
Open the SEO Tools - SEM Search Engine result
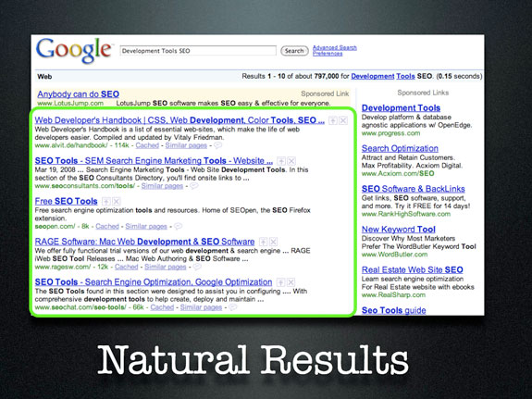point(154,161)
